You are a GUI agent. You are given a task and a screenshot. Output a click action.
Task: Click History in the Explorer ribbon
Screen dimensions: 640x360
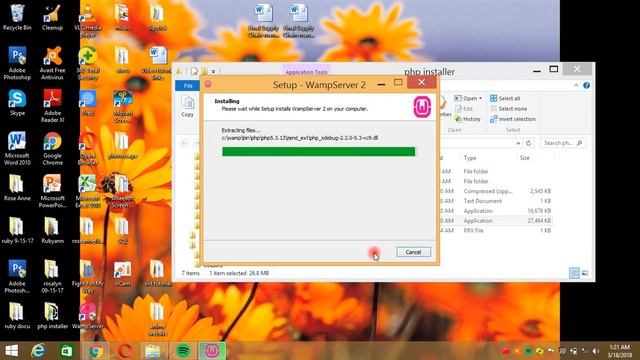(468, 119)
